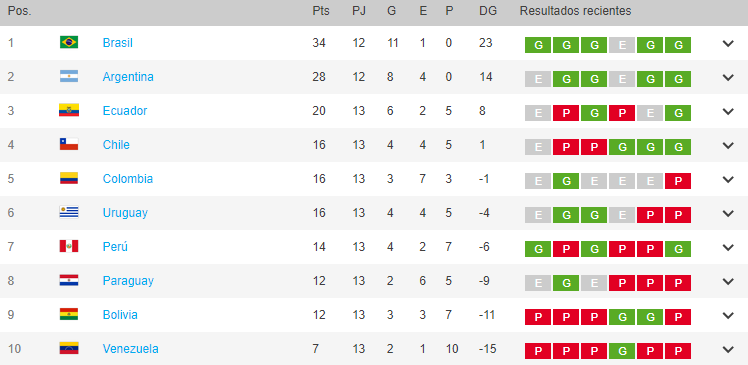Open the Argentina team link
The height and width of the screenshot is (365, 748).
pos(128,77)
